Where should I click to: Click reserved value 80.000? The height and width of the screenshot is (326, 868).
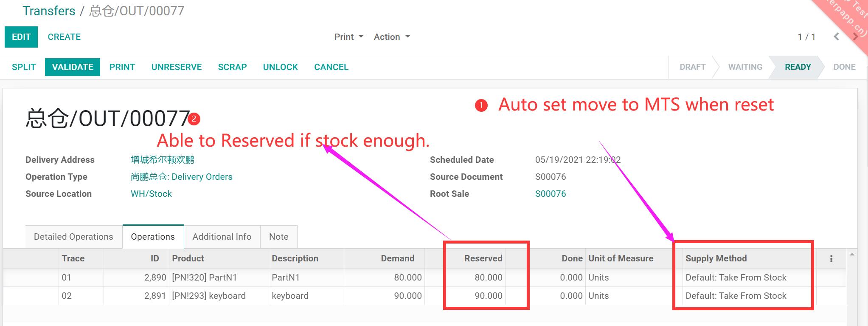pos(489,278)
